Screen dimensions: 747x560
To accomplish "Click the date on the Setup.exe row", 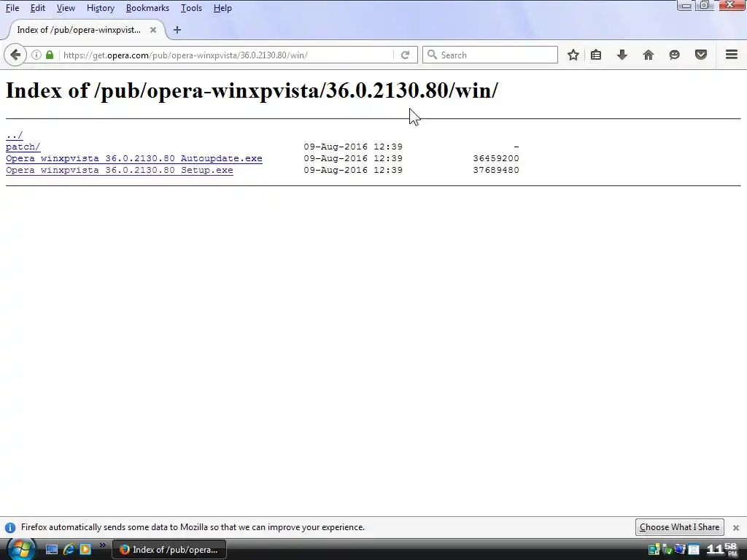I will 353,170.
